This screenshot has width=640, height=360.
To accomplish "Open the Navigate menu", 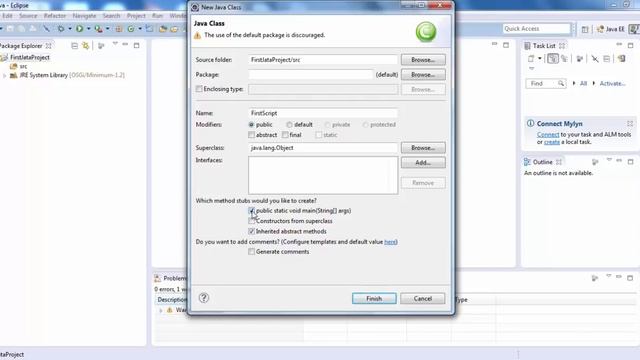I will point(84,16).
